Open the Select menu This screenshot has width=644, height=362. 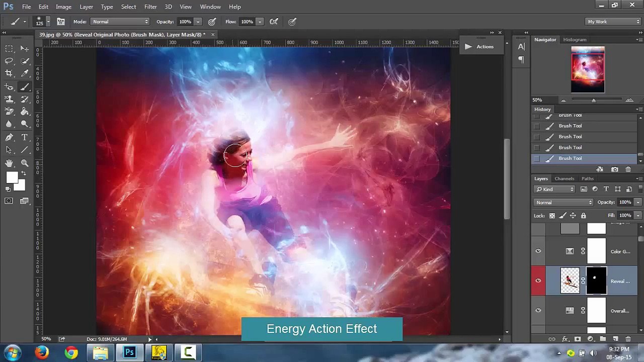(x=128, y=7)
